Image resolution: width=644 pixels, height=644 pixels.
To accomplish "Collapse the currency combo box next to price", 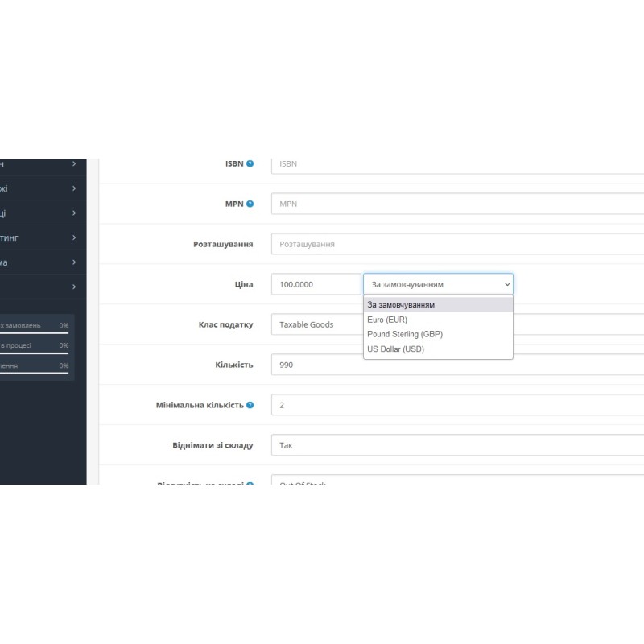I will click(x=438, y=284).
